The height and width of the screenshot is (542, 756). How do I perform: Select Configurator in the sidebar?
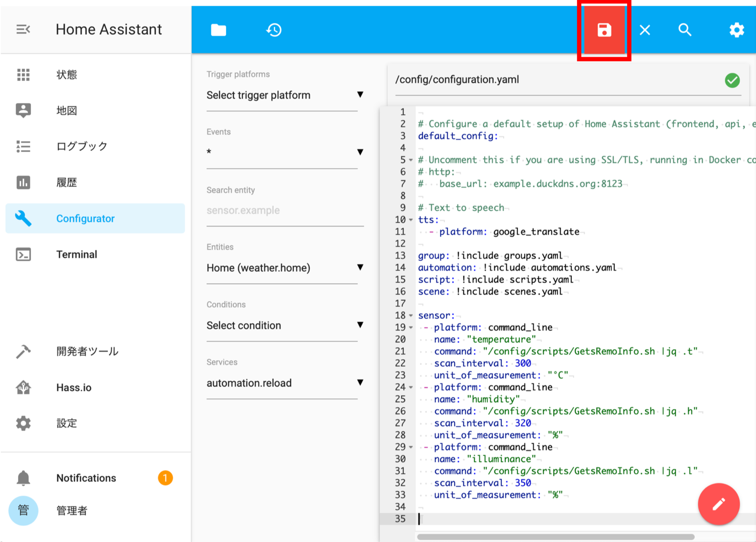95,218
